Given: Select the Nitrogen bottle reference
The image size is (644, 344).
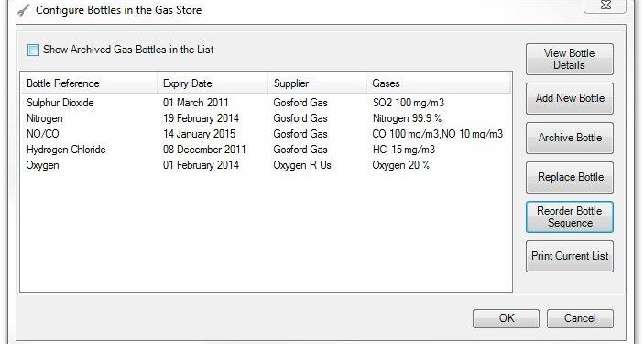Looking at the screenshot, I should point(45,118).
